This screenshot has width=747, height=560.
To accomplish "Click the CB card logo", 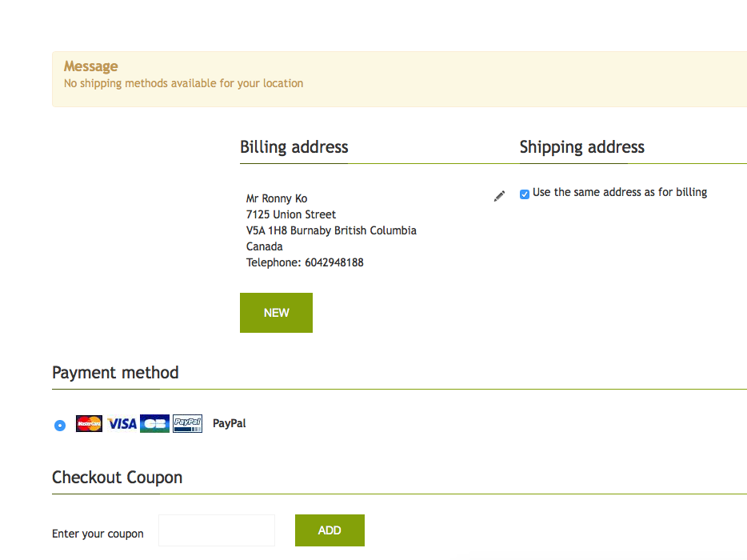I will point(154,424).
